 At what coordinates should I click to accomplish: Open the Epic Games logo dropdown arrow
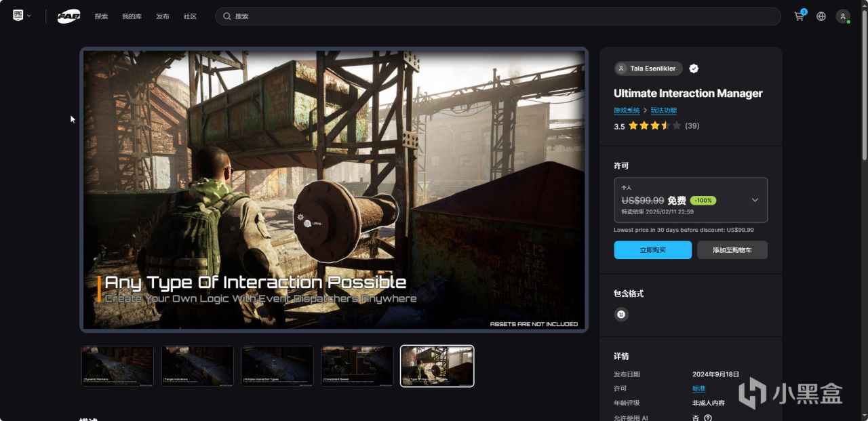(29, 16)
